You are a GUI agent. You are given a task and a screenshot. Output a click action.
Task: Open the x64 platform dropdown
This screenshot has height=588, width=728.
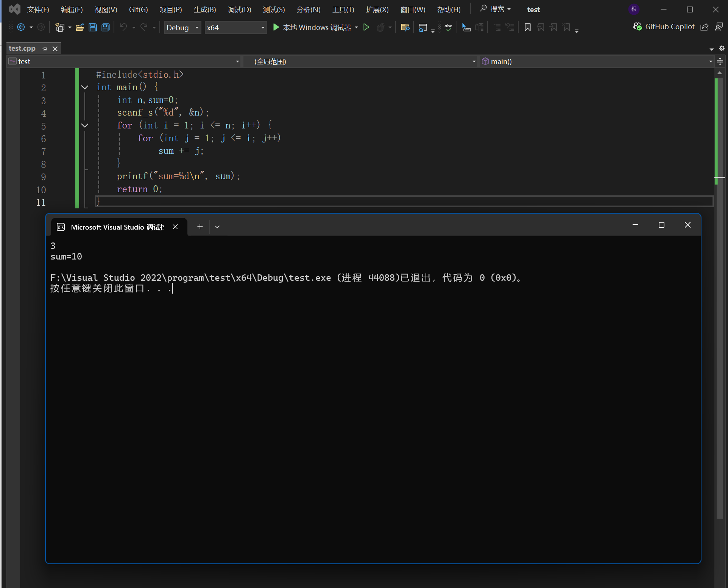[235, 28]
